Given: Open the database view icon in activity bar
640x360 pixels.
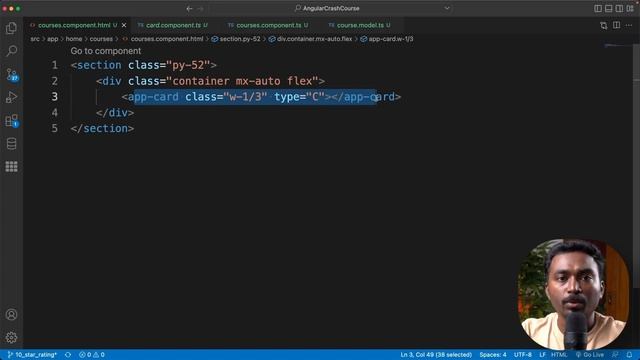Looking at the screenshot, I should click(11, 144).
